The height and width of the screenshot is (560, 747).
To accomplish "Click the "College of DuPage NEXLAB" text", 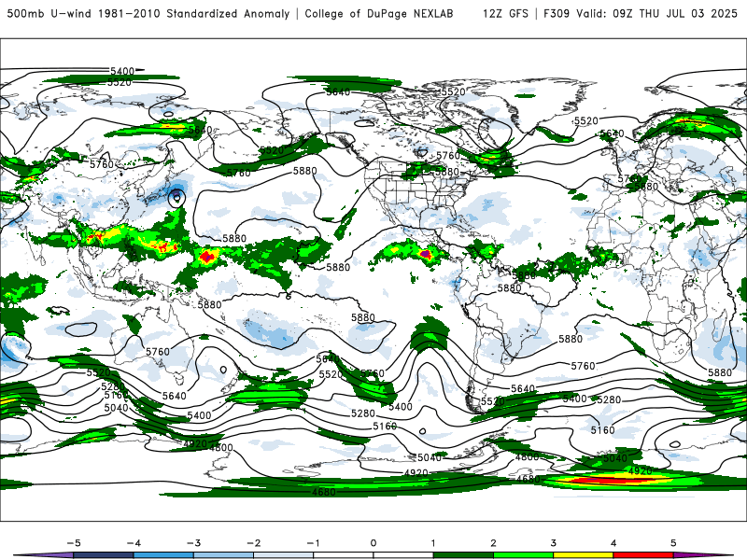I will click(x=379, y=13).
